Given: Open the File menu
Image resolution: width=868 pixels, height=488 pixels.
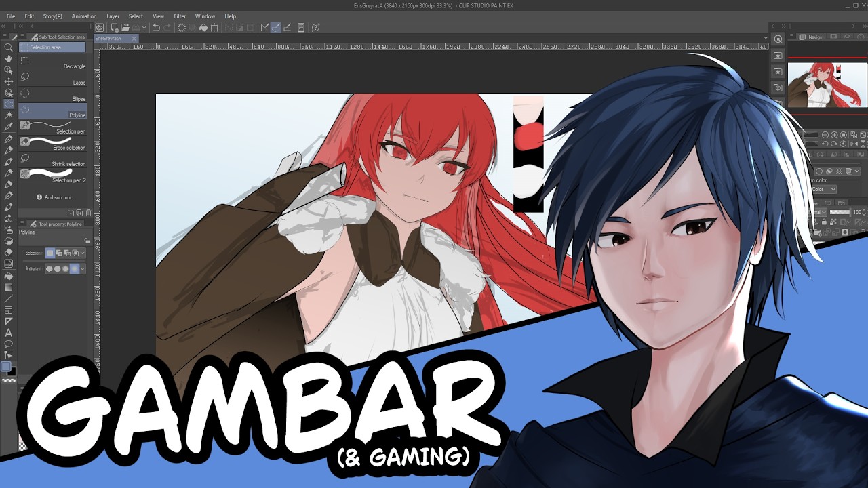Looking at the screenshot, I should coord(11,16).
